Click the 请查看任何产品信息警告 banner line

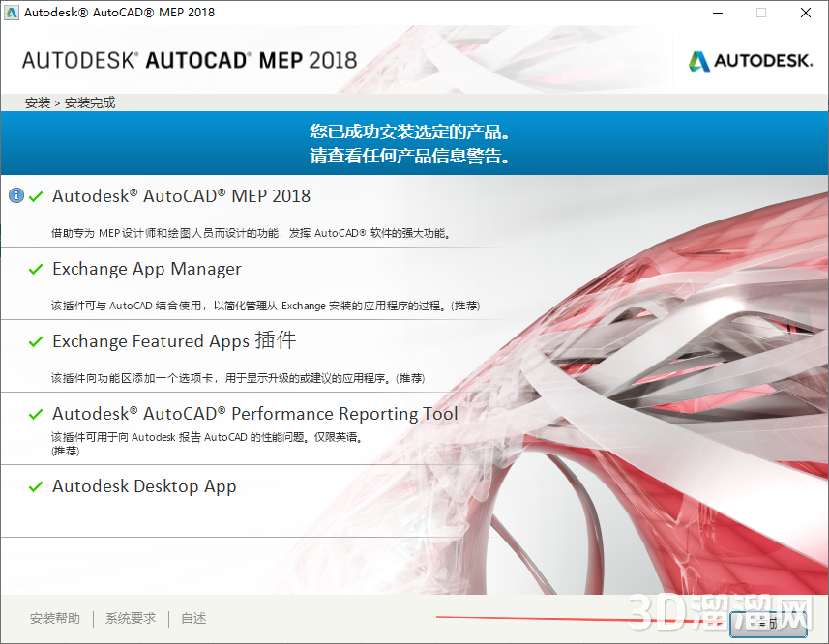410,156
